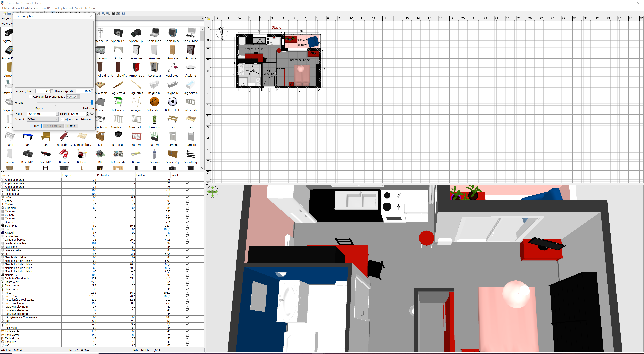Click the zoom in magnifier icon
This screenshot has width=644, height=354.
[103, 14]
